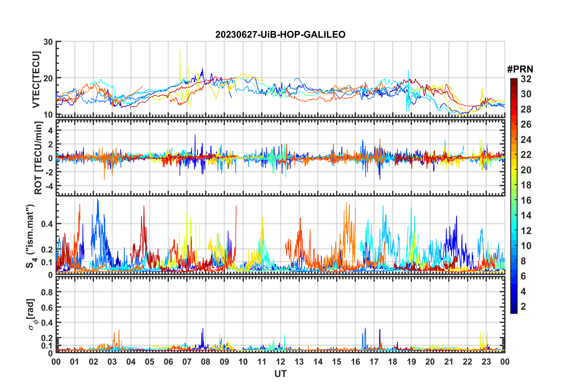Click the plot title 20230627-UiB-HOP-GALILEO

tap(280, 35)
